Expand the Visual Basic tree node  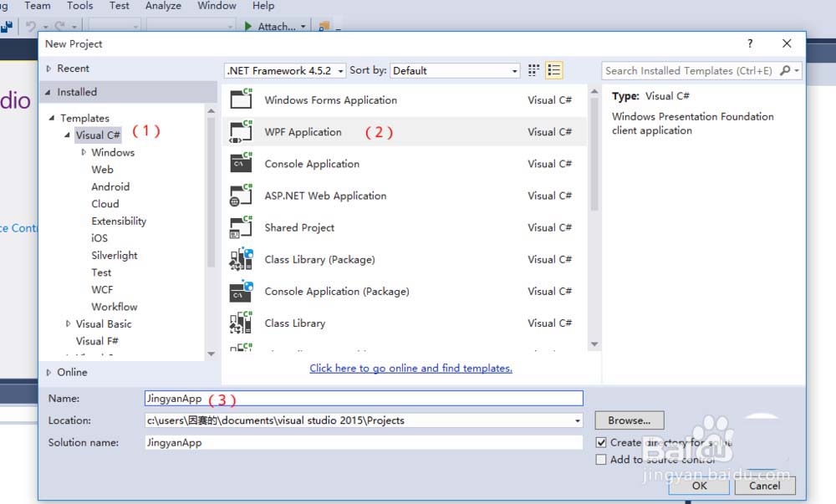tap(69, 324)
